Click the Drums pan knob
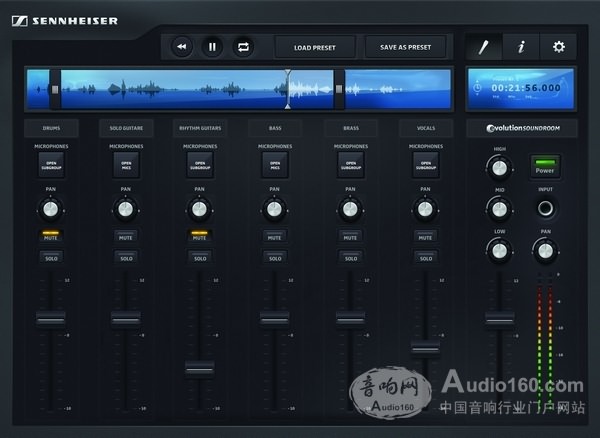 (x=51, y=209)
